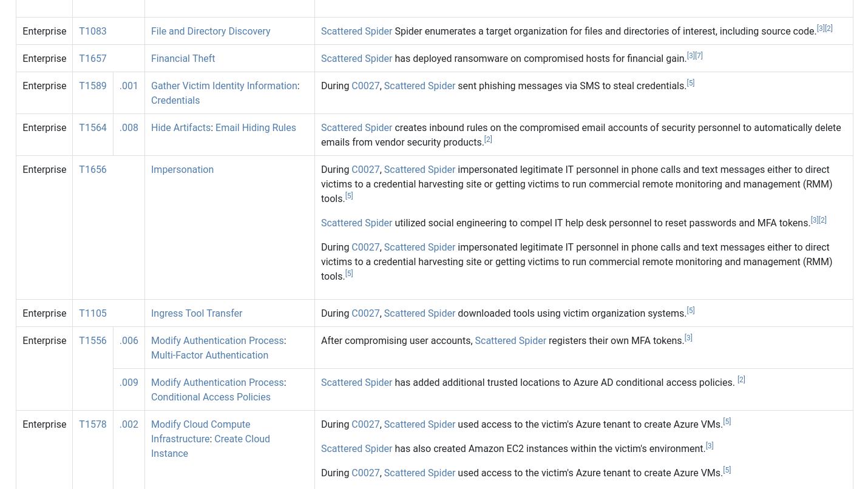
Task: Open sub-technique .008 link
Action: (x=129, y=127)
